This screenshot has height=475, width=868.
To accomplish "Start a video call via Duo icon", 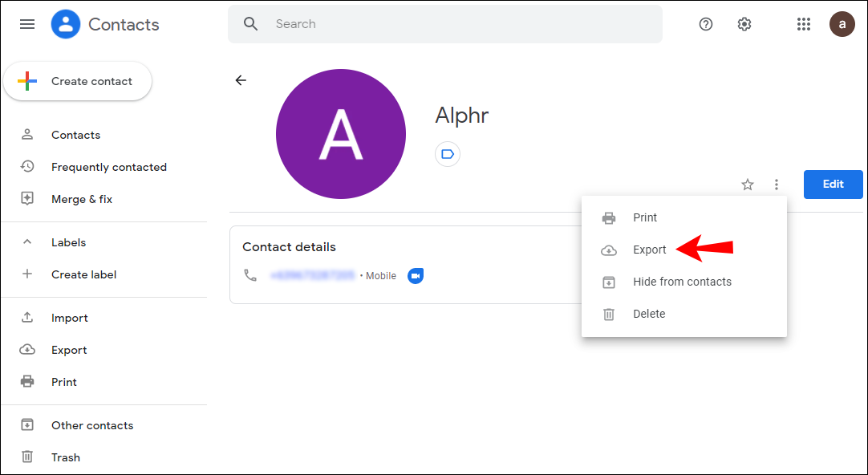I will (416, 276).
